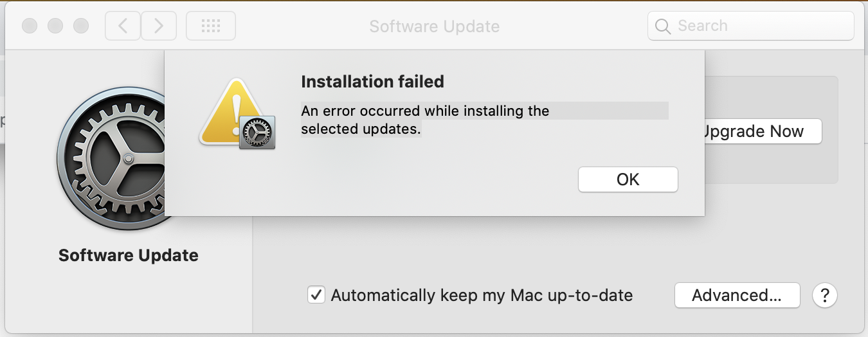The width and height of the screenshot is (868, 337).
Task: Go back using the left chevron button
Action: point(123,26)
